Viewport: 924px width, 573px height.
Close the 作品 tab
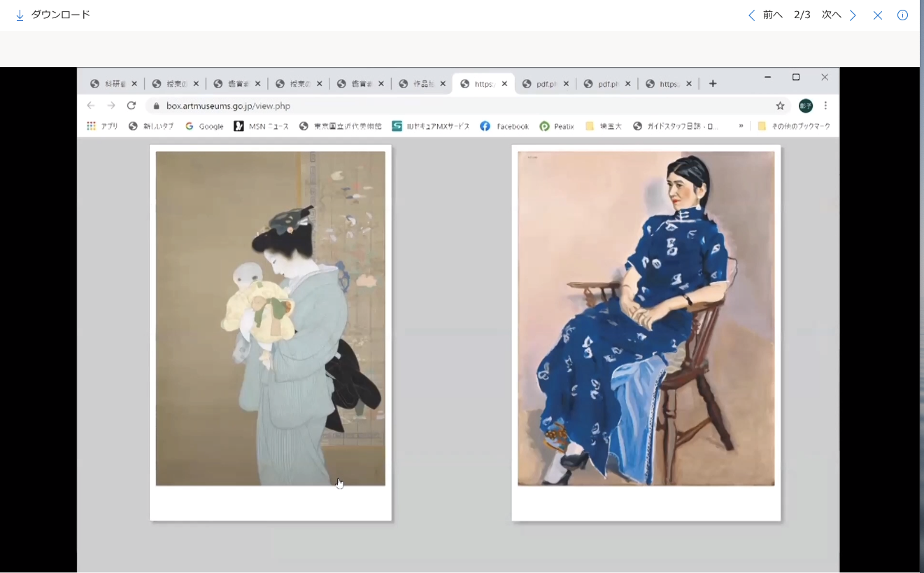(x=443, y=84)
